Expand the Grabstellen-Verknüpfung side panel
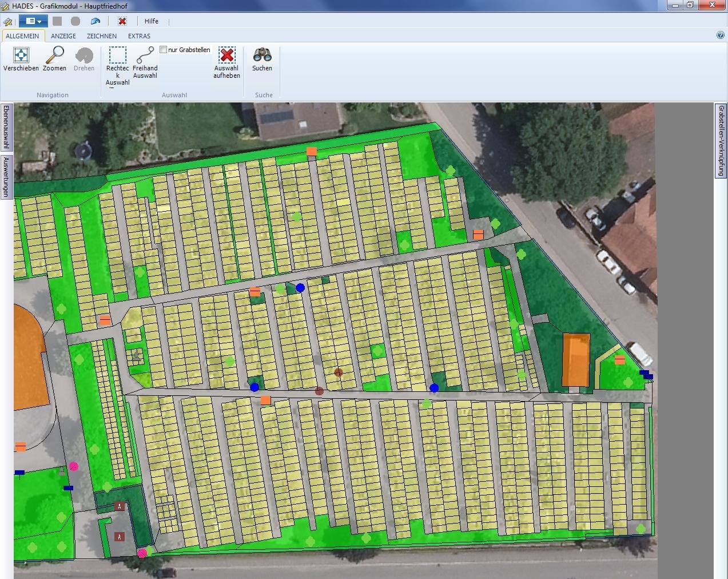The width and height of the screenshot is (728, 579). click(x=721, y=141)
